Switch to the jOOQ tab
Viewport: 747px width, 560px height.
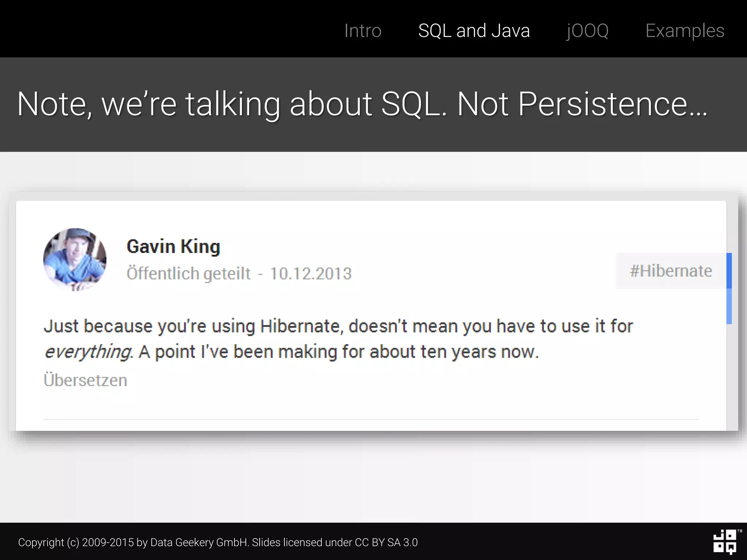[x=587, y=31]
